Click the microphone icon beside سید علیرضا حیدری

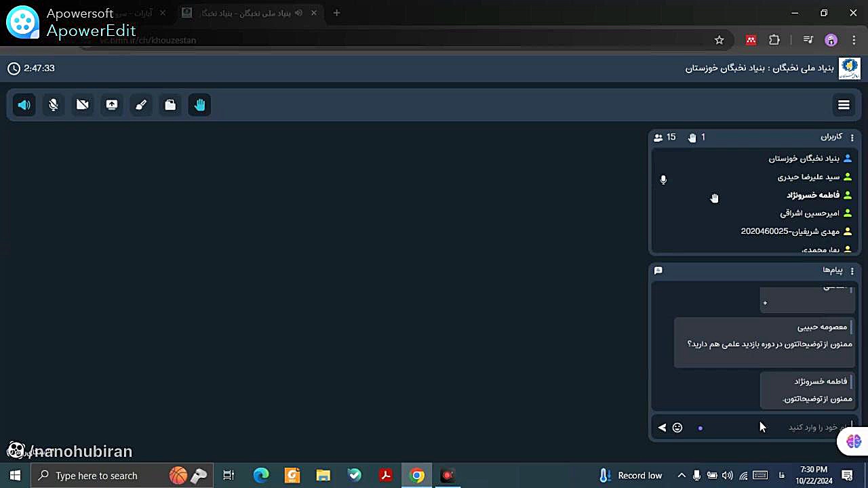click(663, 180)
